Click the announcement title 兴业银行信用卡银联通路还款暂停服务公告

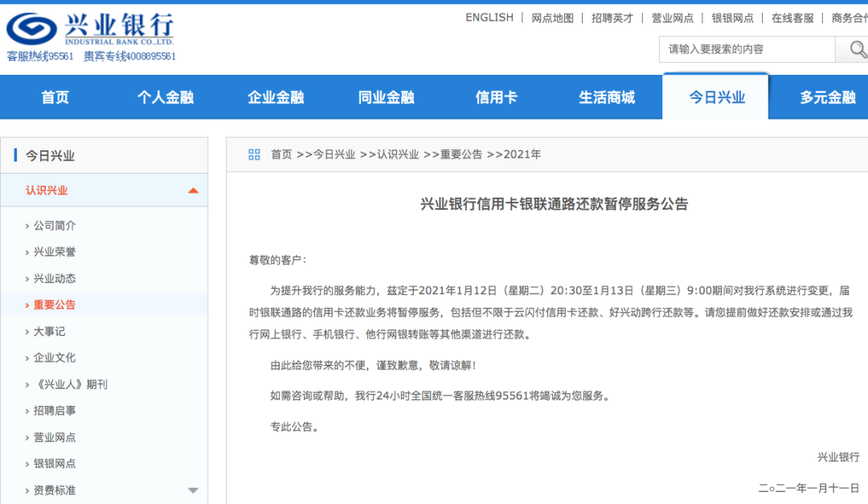[x=554, y=204]
